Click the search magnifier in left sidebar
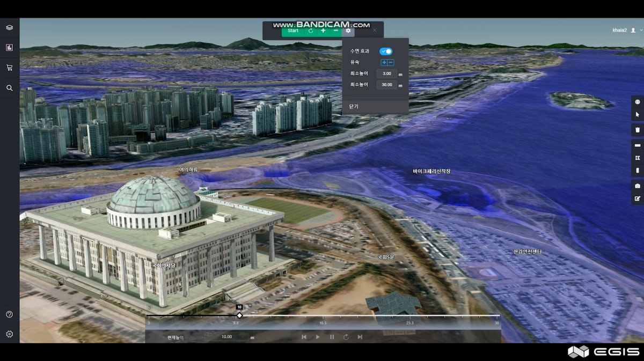This screenshot has width=644, height=361. pos(9,88)
